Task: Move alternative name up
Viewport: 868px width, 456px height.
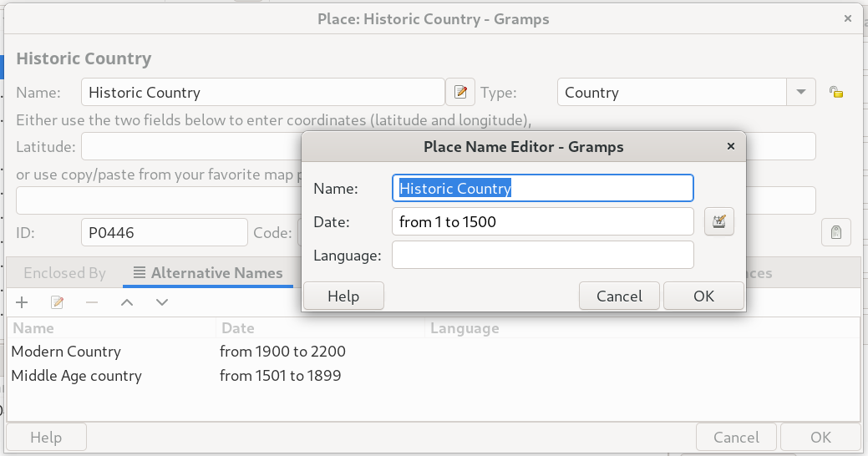Action: coord(127,302)
